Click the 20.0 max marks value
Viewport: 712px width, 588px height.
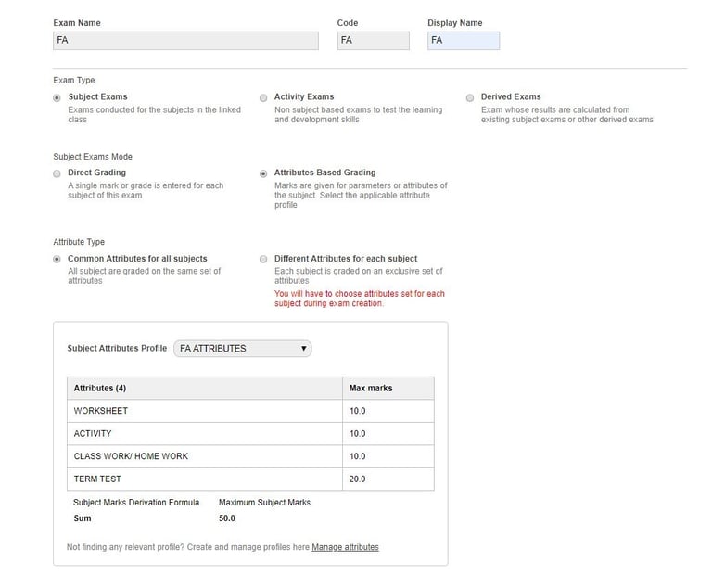click(x=357, y=479)
